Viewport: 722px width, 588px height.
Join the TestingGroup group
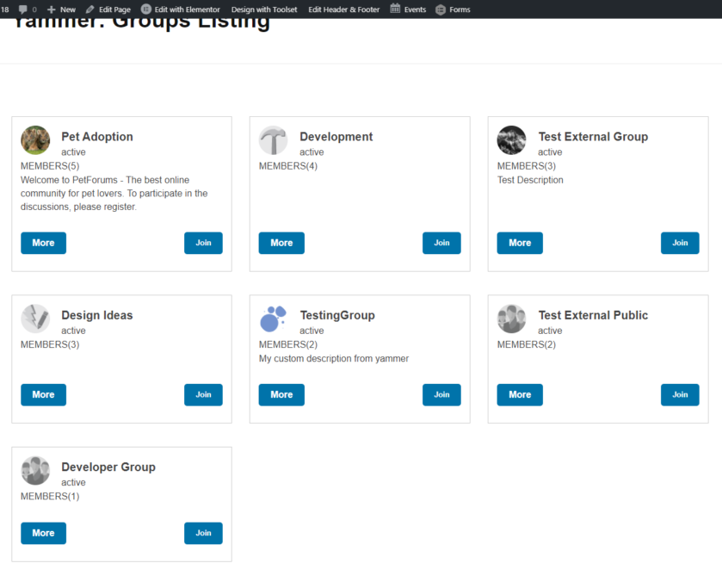[x=441, y=394]
